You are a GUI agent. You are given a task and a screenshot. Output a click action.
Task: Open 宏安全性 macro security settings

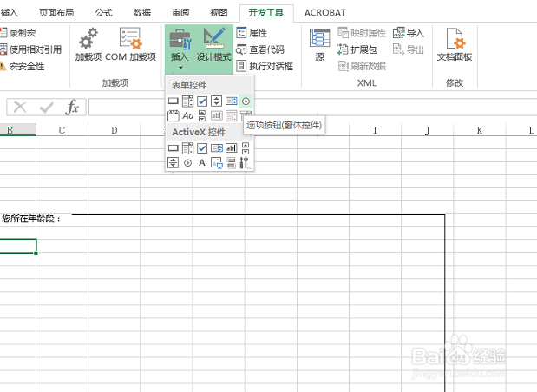coord(23,66)
